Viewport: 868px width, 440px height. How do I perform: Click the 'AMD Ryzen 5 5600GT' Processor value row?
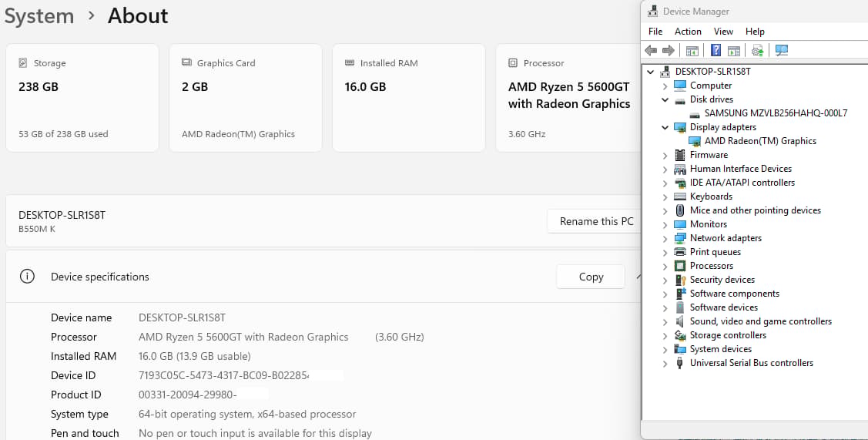pyautogui.click(x=281, y=337)
